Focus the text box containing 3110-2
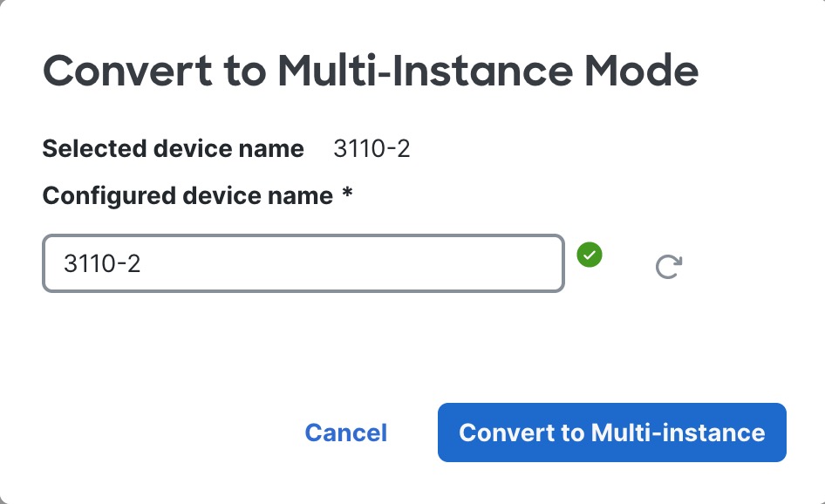Viewport: 825px width, 504px height. 303,263
